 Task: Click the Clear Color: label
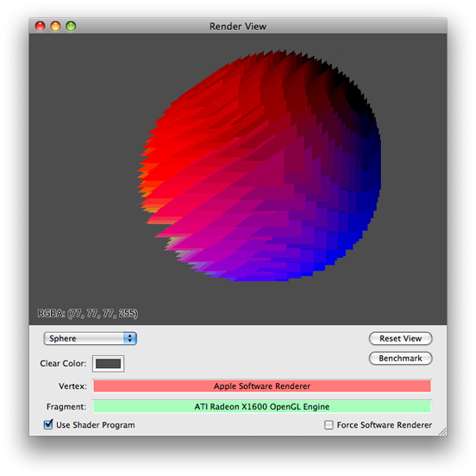point(63,363)
